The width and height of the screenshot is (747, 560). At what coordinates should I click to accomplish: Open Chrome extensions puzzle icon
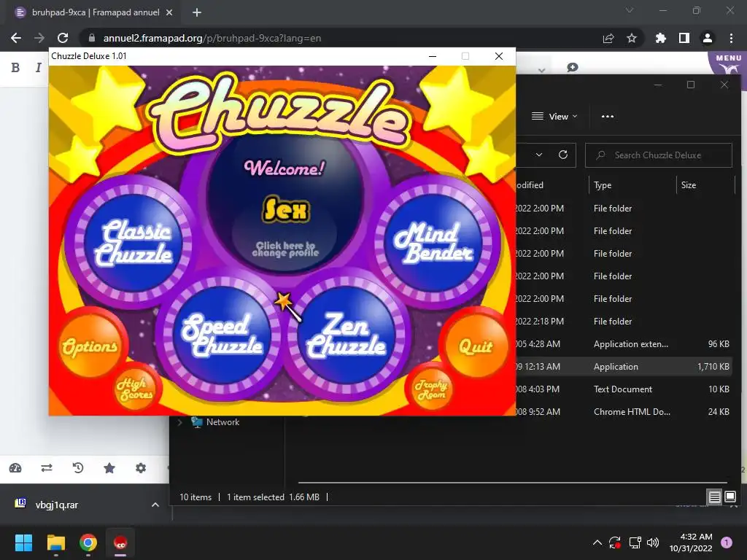pyautogui.click(x=660, y=38)
